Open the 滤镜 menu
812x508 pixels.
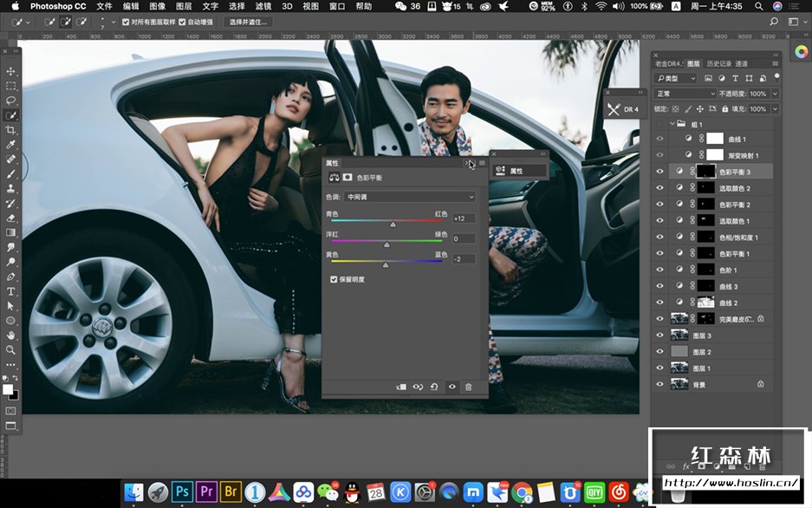(263, 6)
